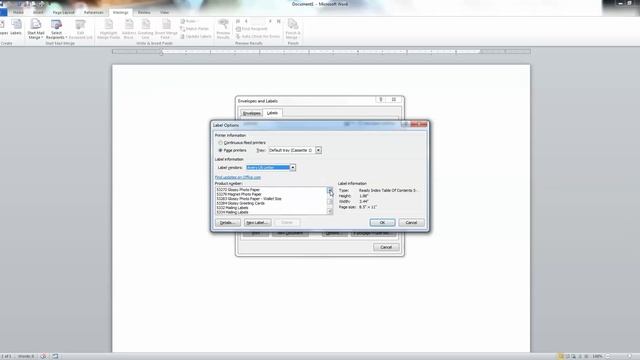
Task: Go to the first record arrow
Action: click(x=238, y=21)
